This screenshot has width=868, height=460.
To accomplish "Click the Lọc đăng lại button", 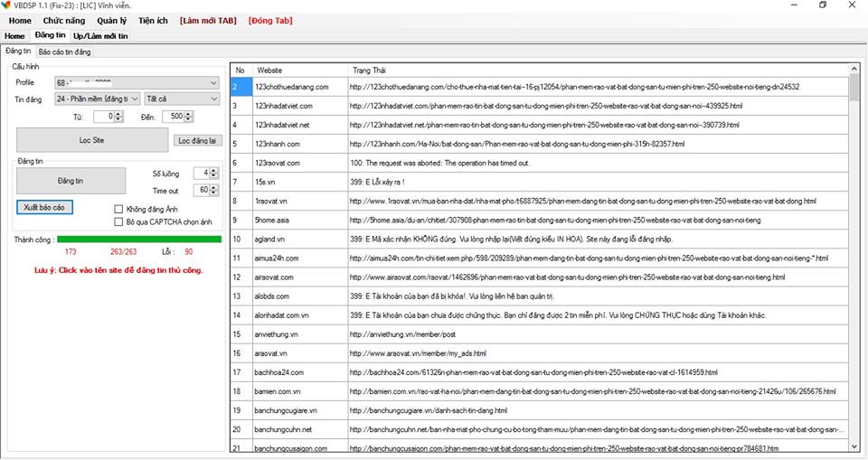I will pyautogui.click(x=198, y=141).
